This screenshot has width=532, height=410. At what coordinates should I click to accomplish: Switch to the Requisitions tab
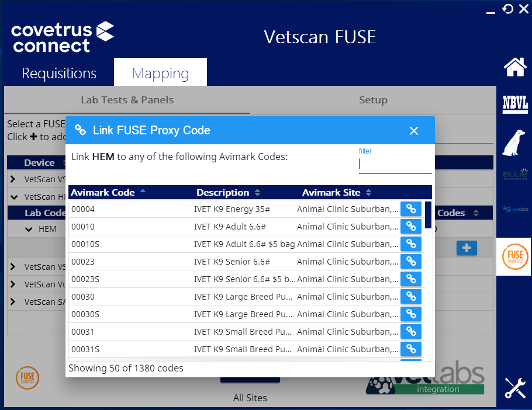(x=59, y=73)
